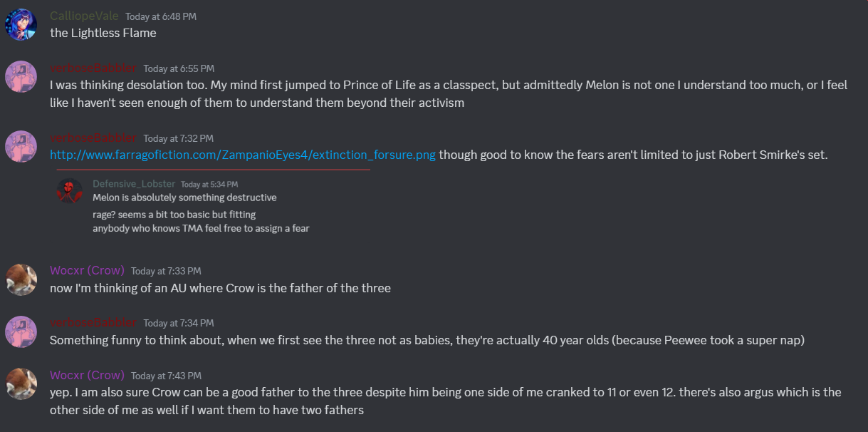This screenshot has width=868, height=432.
Task: Click CalliopeVale's profile avatar
Action: pyautogui.click(x=21, y=24)
